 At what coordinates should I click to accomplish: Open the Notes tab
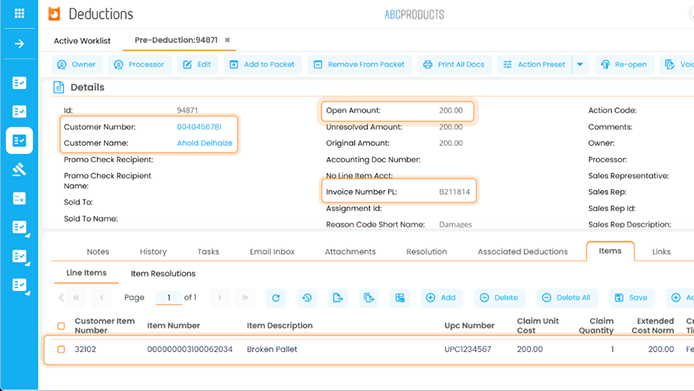click(98, 252)
